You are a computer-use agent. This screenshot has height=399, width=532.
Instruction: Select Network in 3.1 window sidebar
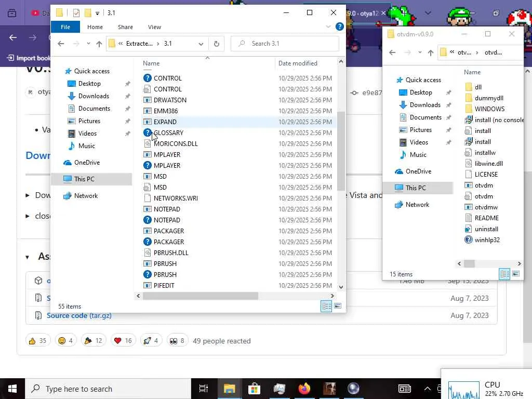tap(86, 196)
